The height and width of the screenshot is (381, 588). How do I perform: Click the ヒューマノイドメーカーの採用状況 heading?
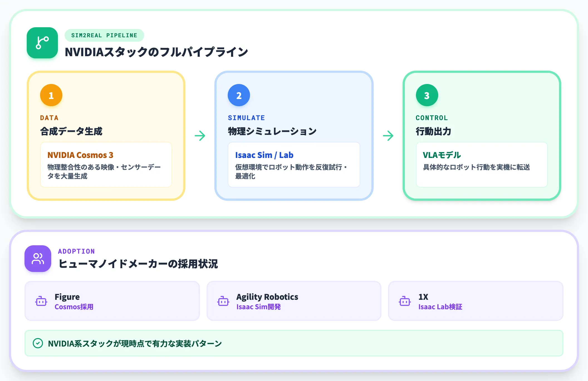tap(138, 264)
